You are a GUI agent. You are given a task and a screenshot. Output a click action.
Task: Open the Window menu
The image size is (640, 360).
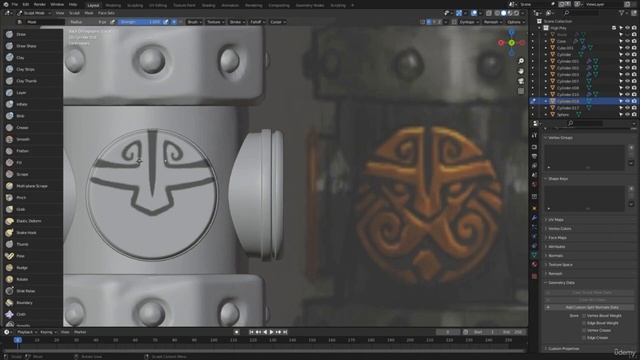coord(57,4)
